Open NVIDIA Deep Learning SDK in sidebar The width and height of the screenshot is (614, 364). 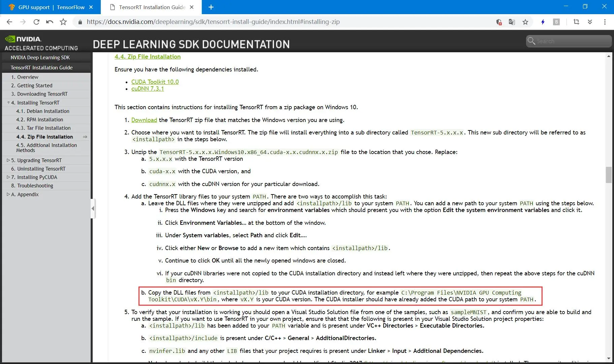coord(40,58)
